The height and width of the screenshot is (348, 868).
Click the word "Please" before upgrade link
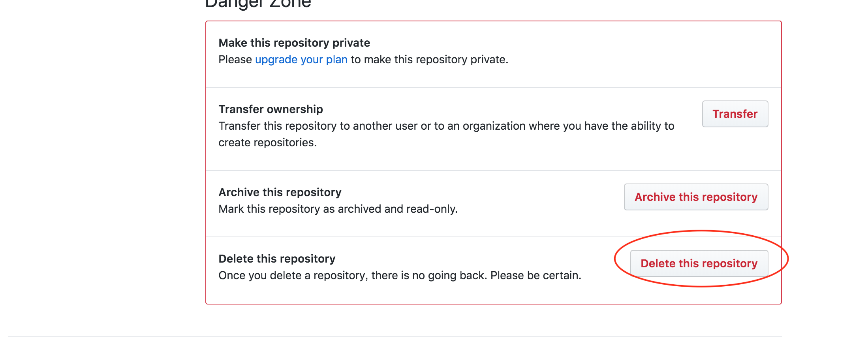[x=235, y=59]
